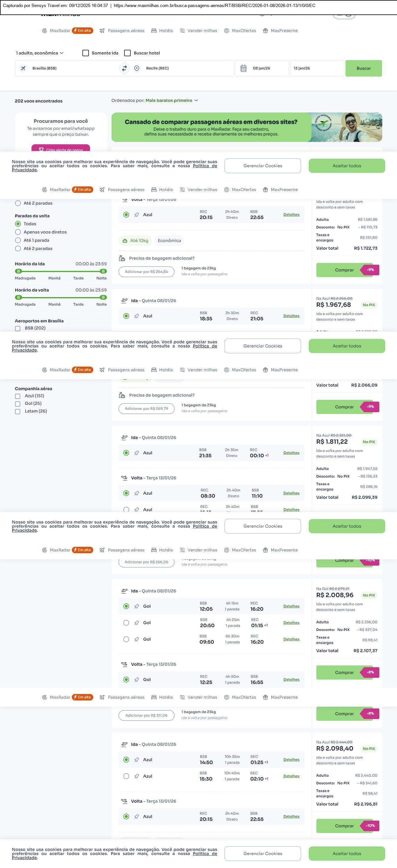Open the Hotéis tab in top navigation
397x868 pixels.
point(162,31)
